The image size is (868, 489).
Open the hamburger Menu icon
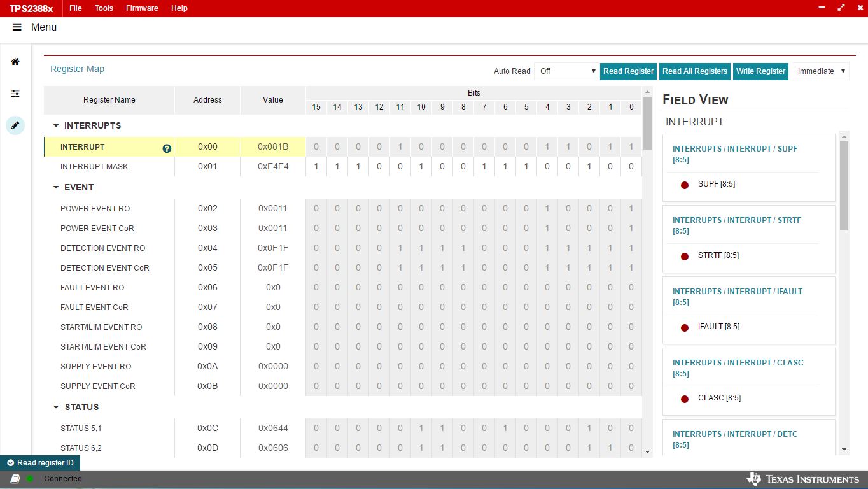pyautogui.click(x=17, y=27)
